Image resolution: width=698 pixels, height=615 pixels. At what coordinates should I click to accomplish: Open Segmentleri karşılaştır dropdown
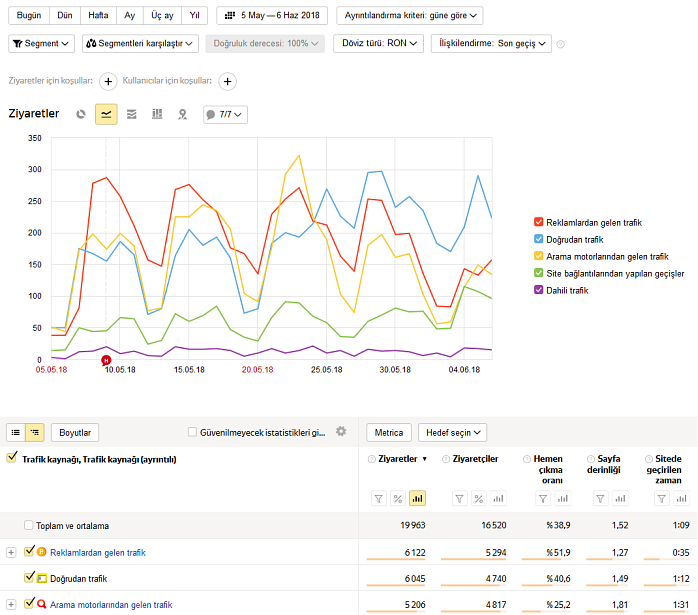pyautogui.click(x=140, y=44)
